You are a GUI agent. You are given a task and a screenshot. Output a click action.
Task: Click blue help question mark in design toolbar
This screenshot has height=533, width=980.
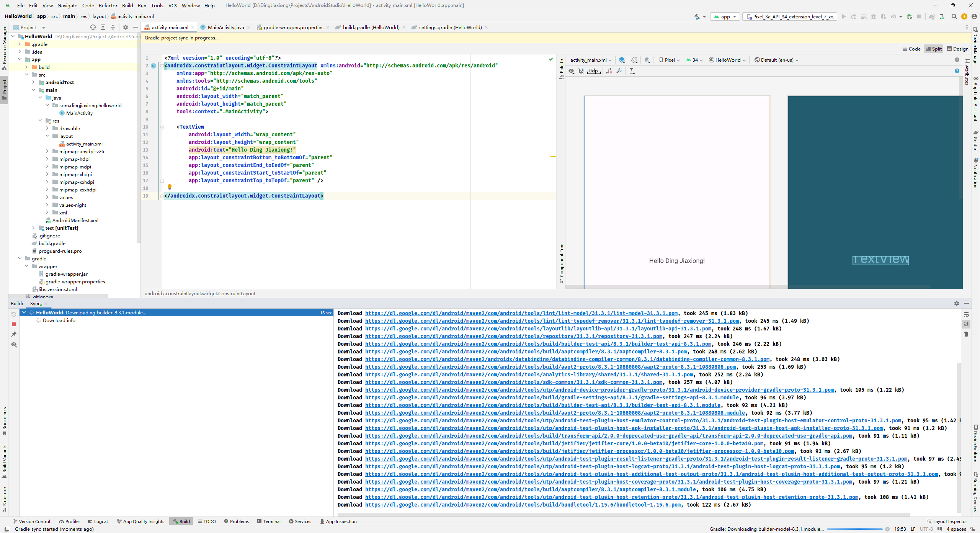[957, 71]
